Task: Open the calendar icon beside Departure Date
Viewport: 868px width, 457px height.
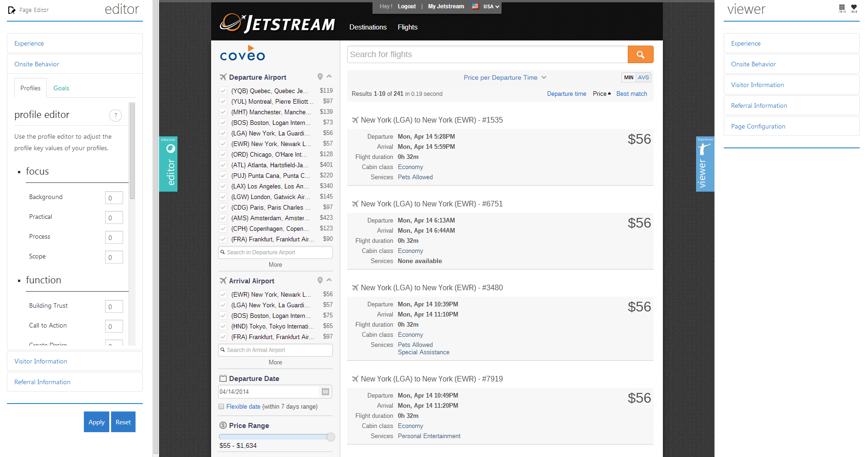Action: [x=325, y=391]
